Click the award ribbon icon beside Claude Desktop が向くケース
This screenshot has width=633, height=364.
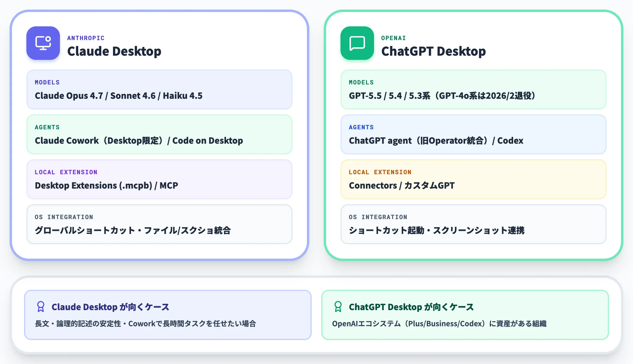tap(41, 307)
